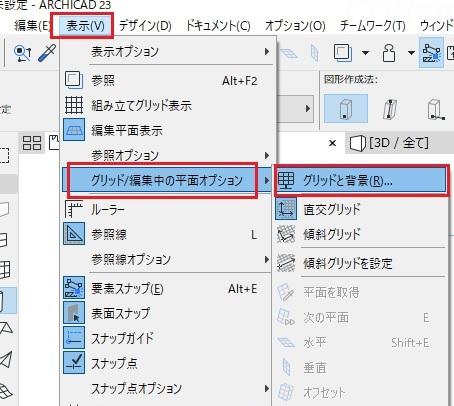
Task: Click the 傾斜グリッドを設定 icon
Action: click(286, 263)
